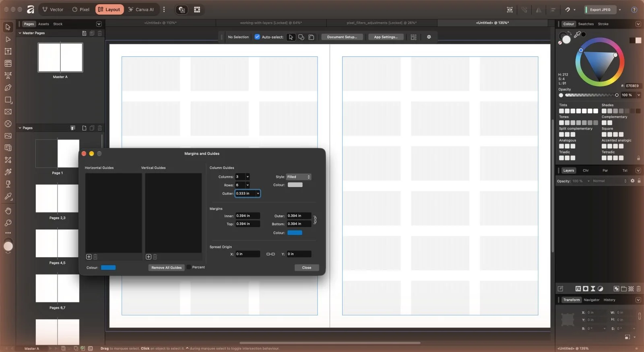Select the View hand tool
Viewport: 644px width, 352px height.
click(x=8, y=211)
